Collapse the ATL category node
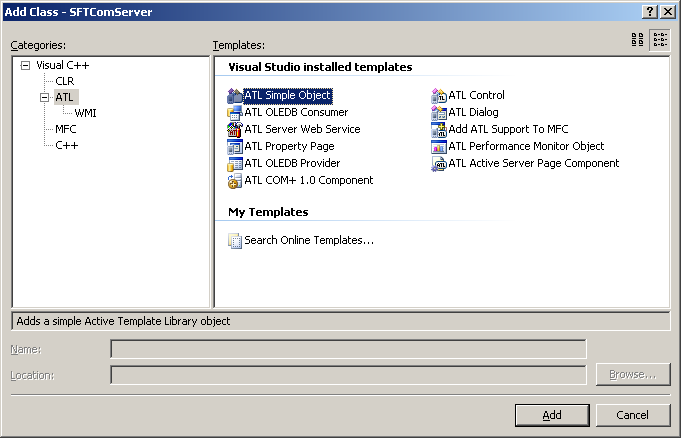Screen dimensions: 681x438 coord(45,97)
